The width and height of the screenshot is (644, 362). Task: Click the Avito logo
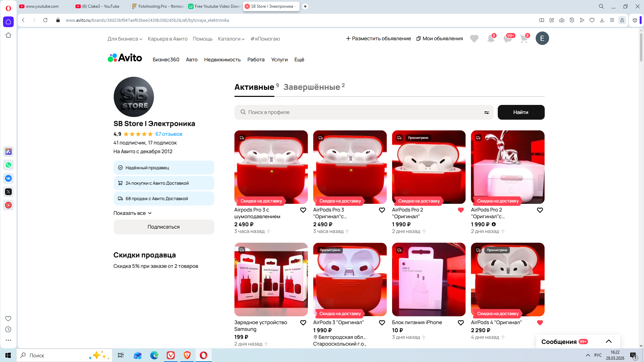point(125,58)
